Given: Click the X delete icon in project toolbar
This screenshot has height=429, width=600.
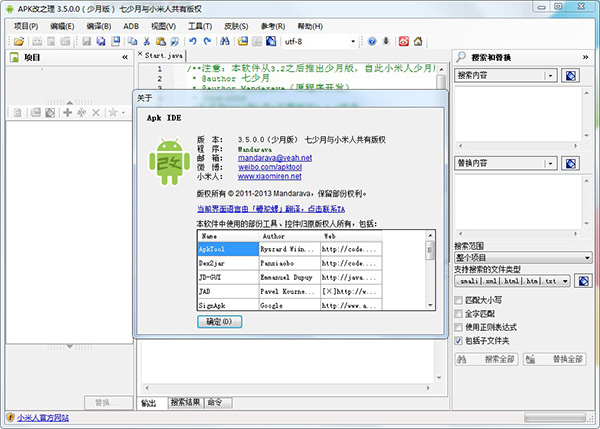Looking at the screenshot, I should (96, 113).
